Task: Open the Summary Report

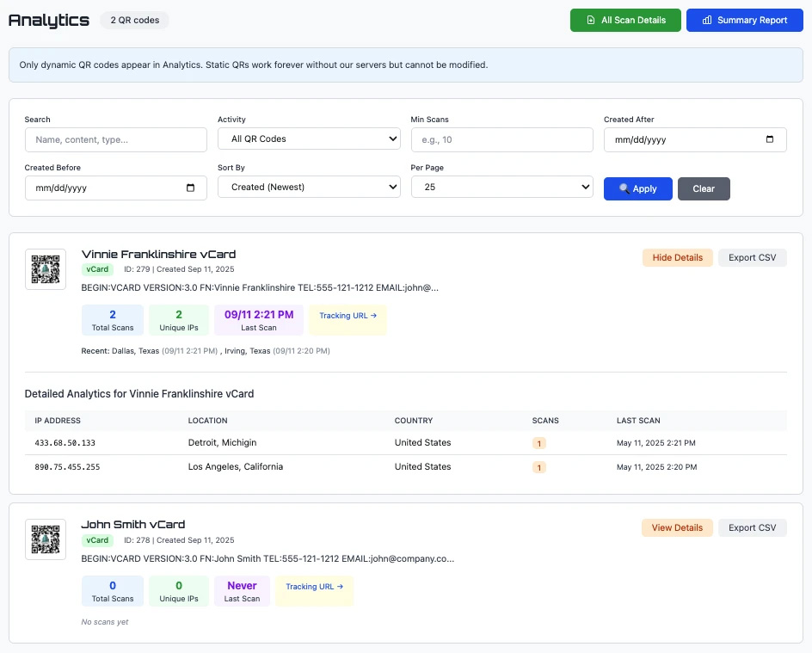Action: point(744,20)
